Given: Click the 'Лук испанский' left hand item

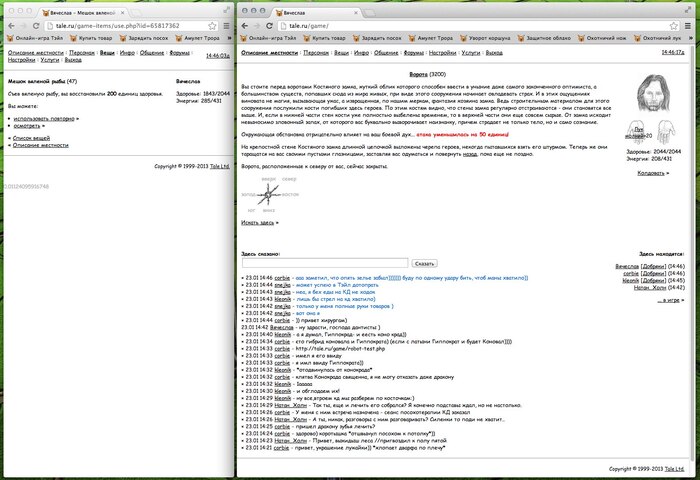Looking at the screenshot, I should (635, 132).
